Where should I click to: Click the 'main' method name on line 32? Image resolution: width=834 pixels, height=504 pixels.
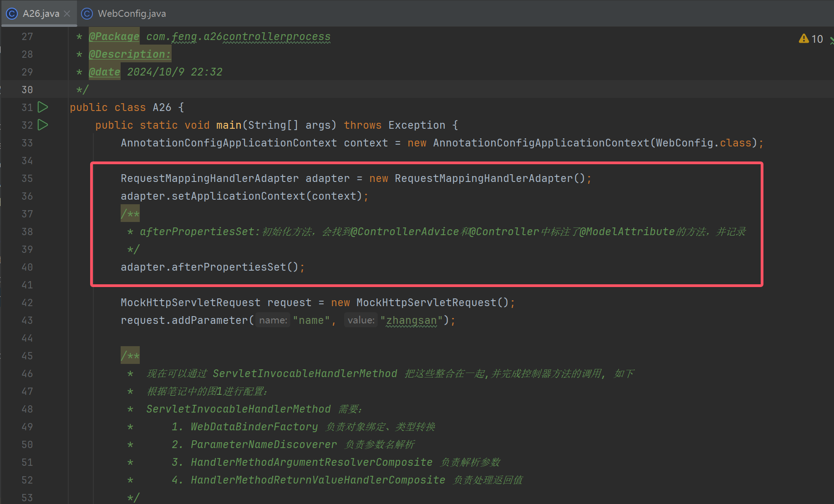[x=229, y=125]
